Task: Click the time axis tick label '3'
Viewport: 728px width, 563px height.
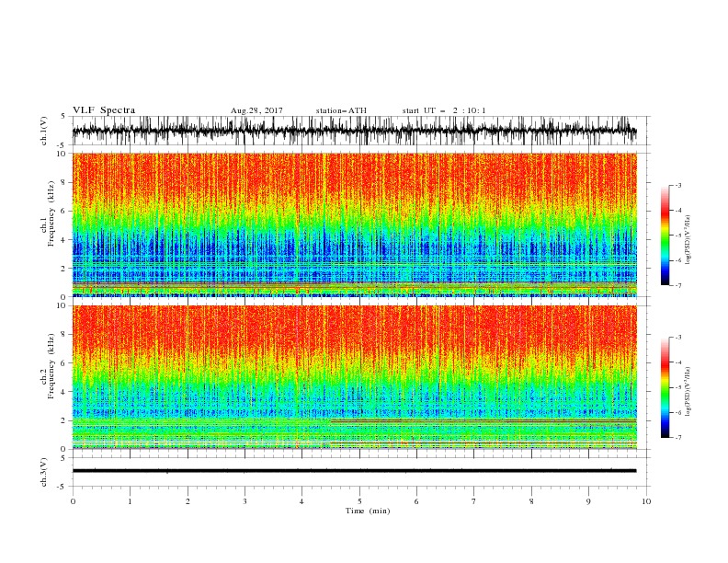Action: 245,501
